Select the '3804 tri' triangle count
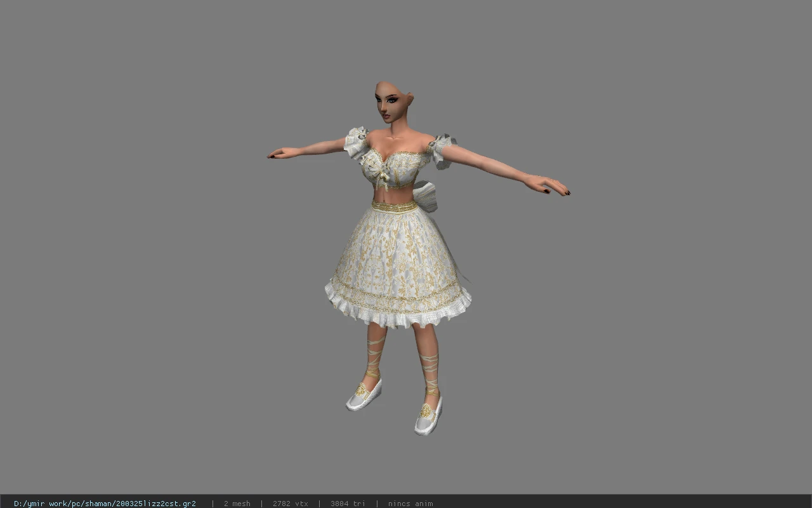 (x=348, y=504)
